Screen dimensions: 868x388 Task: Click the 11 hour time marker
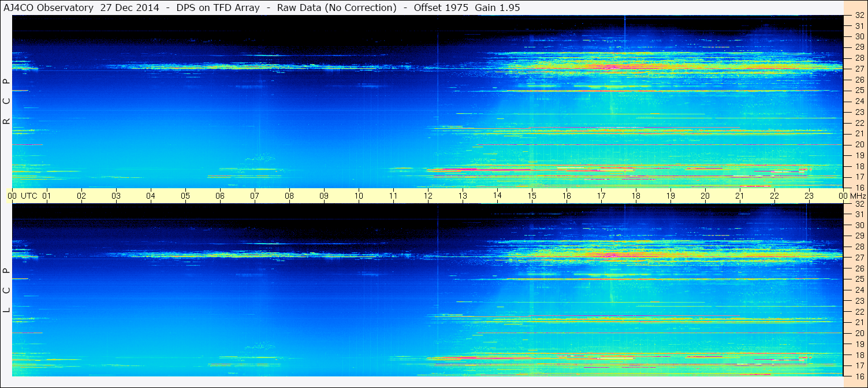(x=393, y=196)
